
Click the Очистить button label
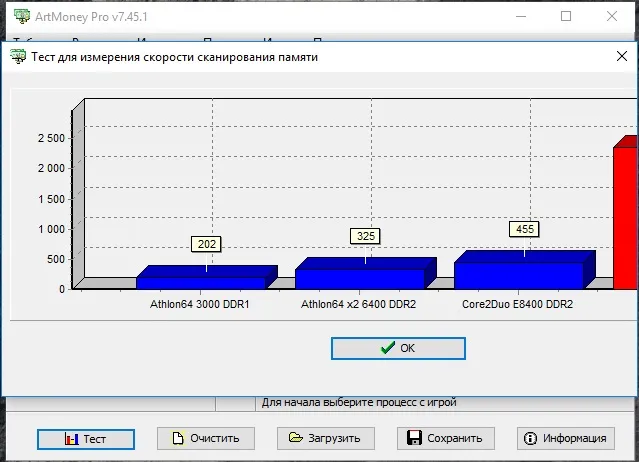point(215,438)
